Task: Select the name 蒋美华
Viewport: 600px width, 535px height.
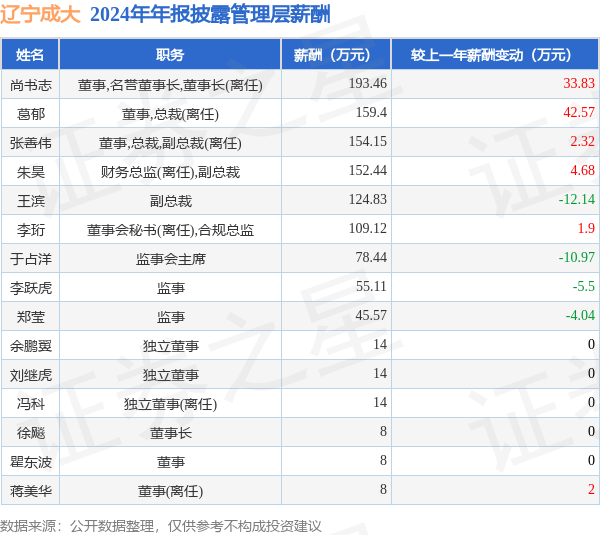Action: (x=31, y=491)
